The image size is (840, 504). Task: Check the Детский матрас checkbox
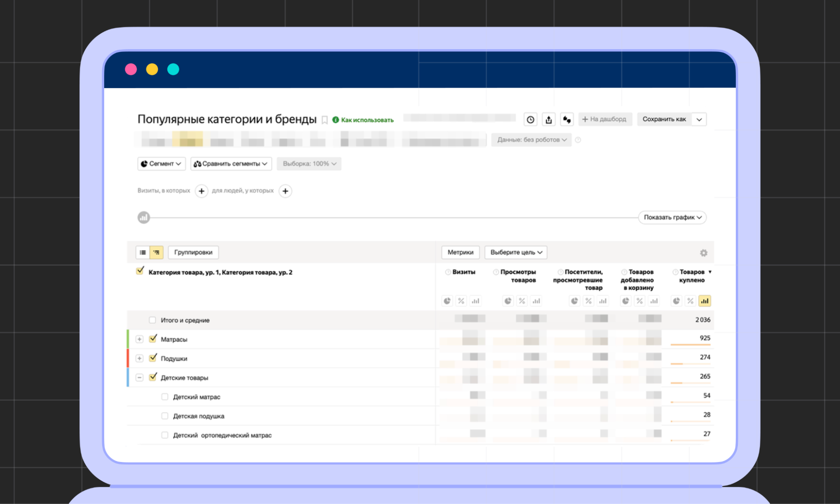[165, 397]
